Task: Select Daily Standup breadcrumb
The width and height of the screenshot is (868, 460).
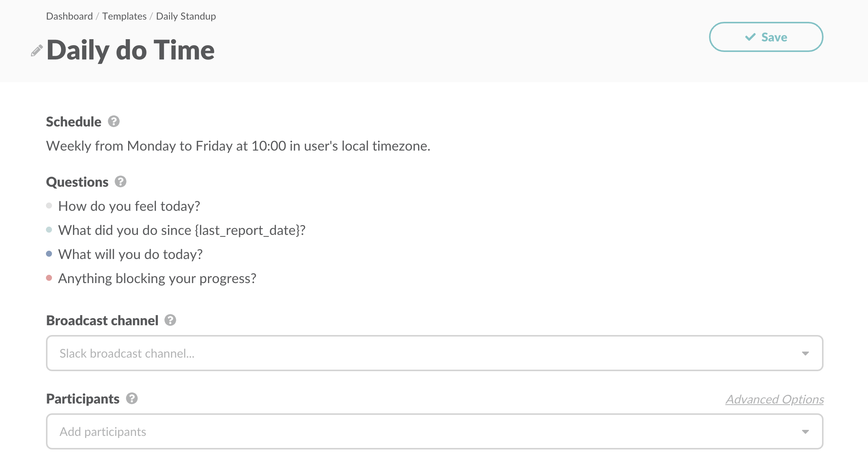Action: click(186, 16)
